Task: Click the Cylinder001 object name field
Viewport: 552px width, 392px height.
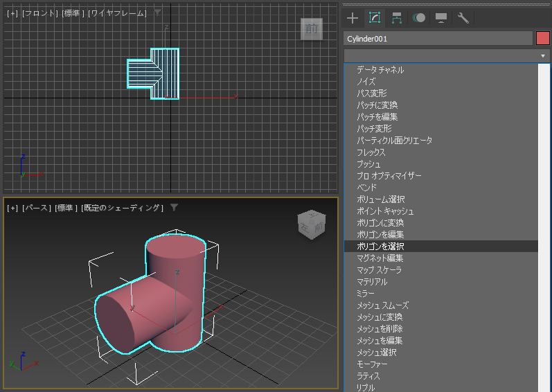Action: 438,39
